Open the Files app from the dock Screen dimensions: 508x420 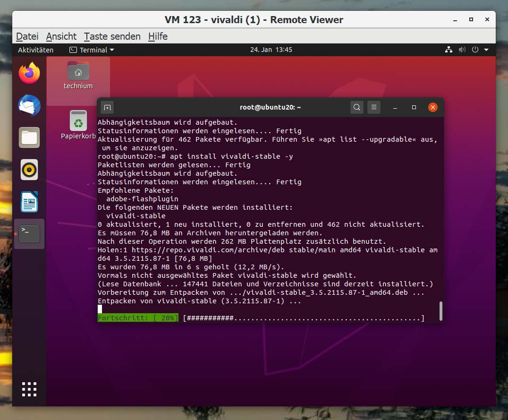[29, 137]
